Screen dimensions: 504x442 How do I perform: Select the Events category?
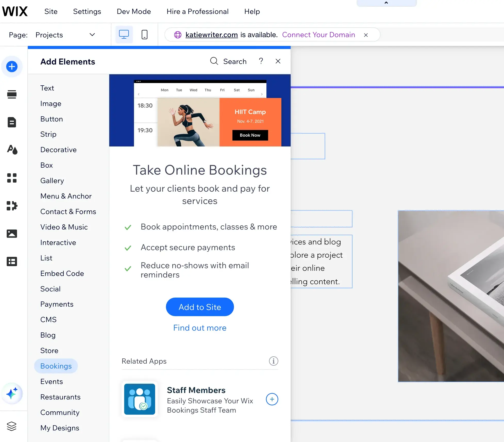pos(52,382)
